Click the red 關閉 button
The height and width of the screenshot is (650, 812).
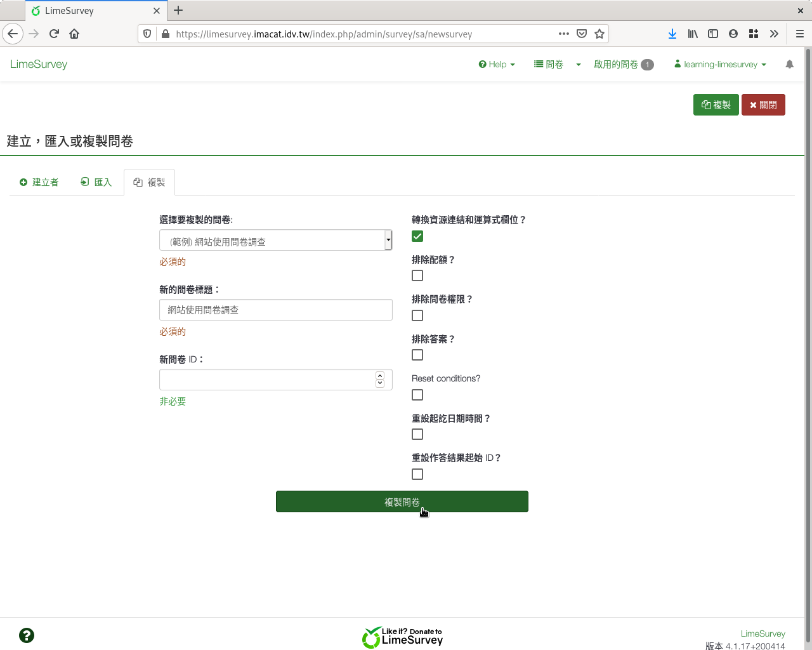pos(763,105)
